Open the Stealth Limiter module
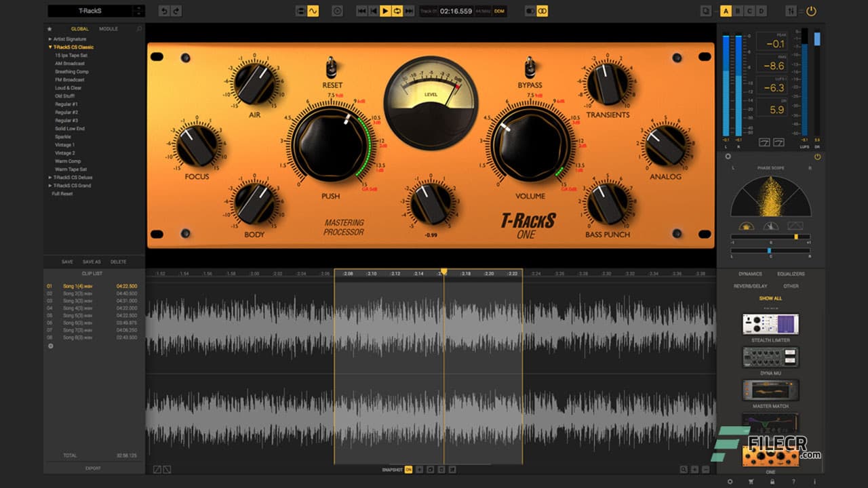Screen dimensions: 868x488 tap(770, 324)
